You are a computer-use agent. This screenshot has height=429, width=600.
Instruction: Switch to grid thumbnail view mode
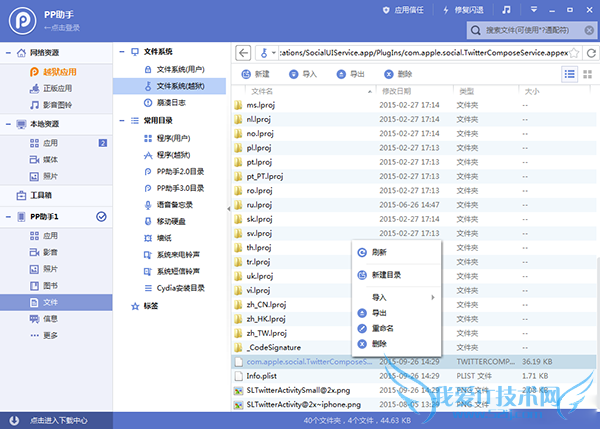587,74
